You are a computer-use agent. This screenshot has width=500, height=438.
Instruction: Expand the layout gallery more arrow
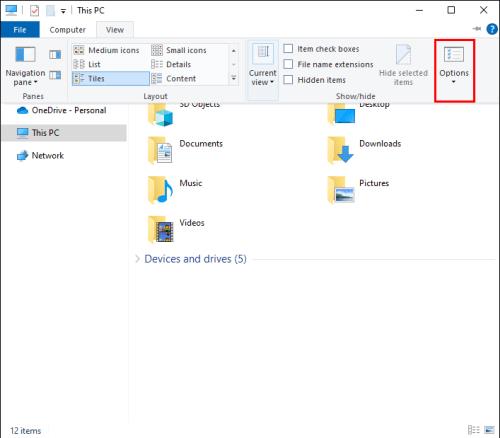click(x=234, y=79)
